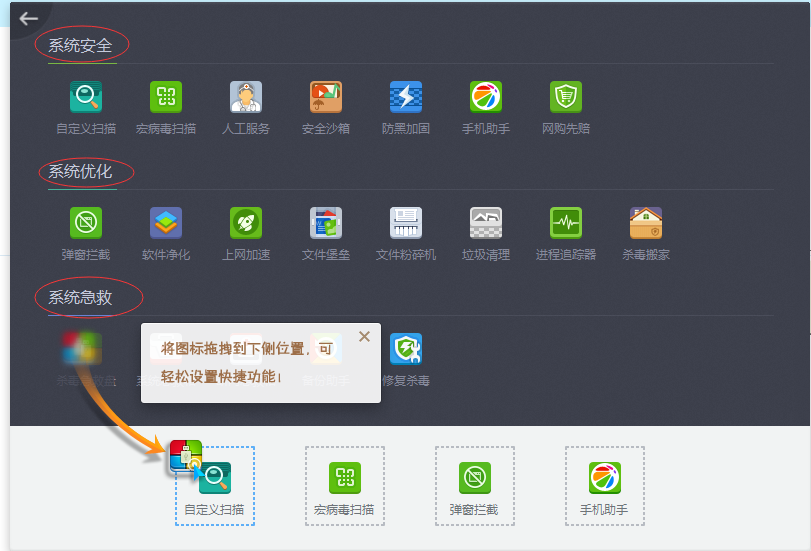Select the 弹窗拦截 quick slot at the bottom
Image resolution: width=811 pixels, height=551 pixels.
pos(475,486)
